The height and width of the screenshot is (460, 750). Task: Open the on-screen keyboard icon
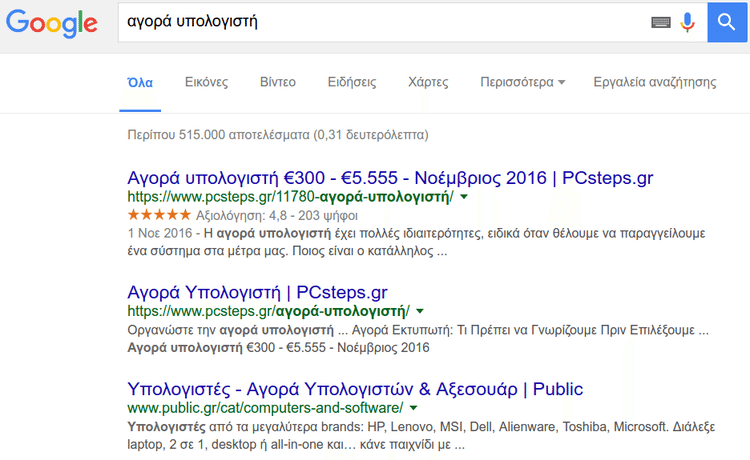pos(660,22)
